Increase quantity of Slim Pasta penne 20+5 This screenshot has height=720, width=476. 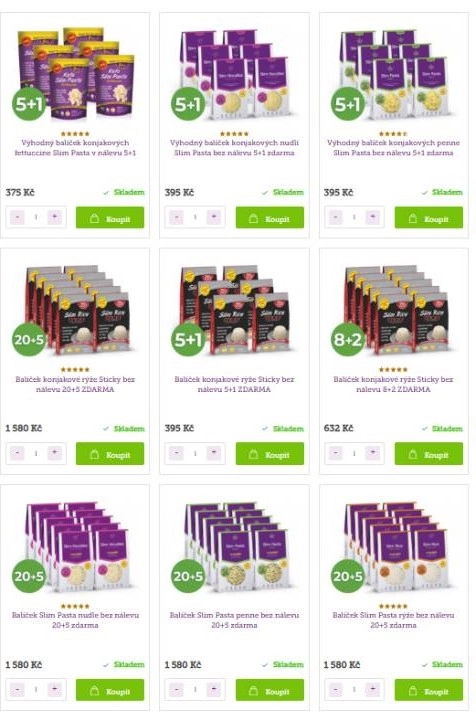click(x=213, y=689)
